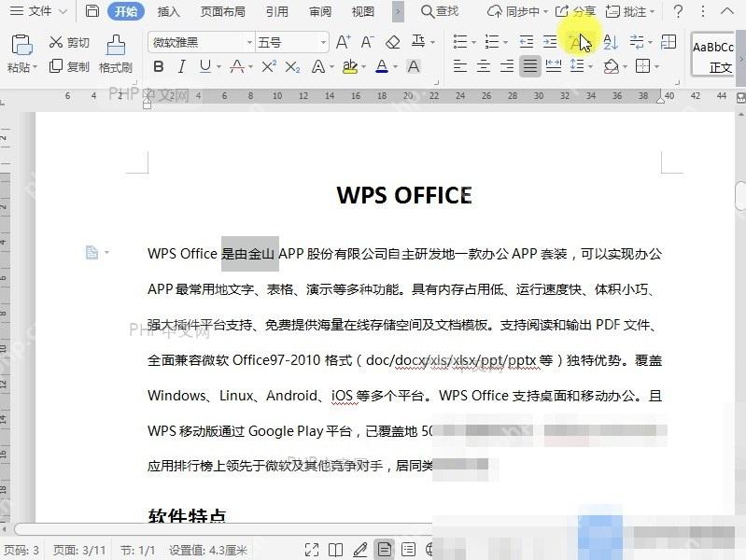This screenshot has height=560, width=746.
Task: Switch to the 视图 tab
Action: 362,11
